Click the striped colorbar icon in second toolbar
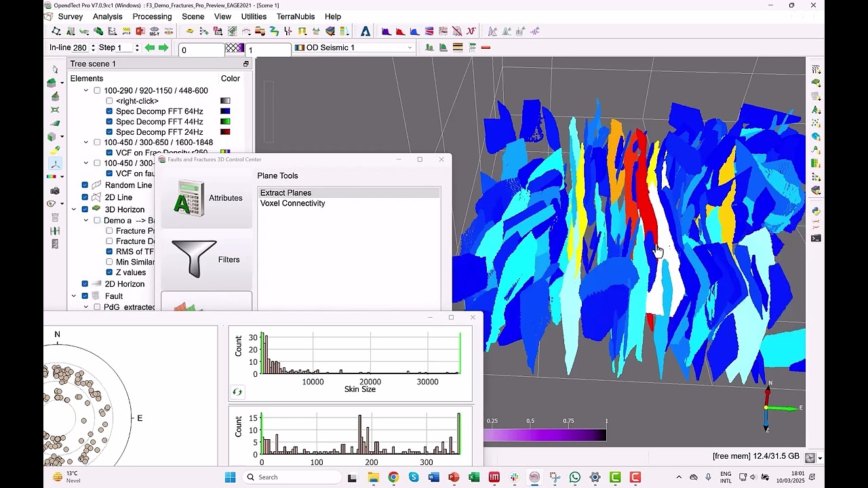Image resolution: width=868 pixels, height=488 pixels. click(458, 47)
